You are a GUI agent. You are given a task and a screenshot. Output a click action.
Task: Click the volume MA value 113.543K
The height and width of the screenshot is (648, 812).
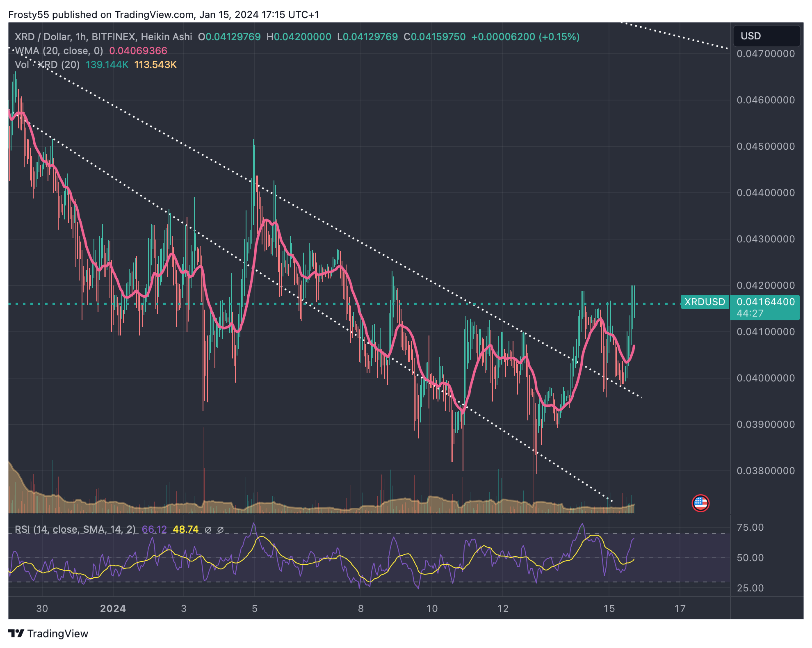155,65
